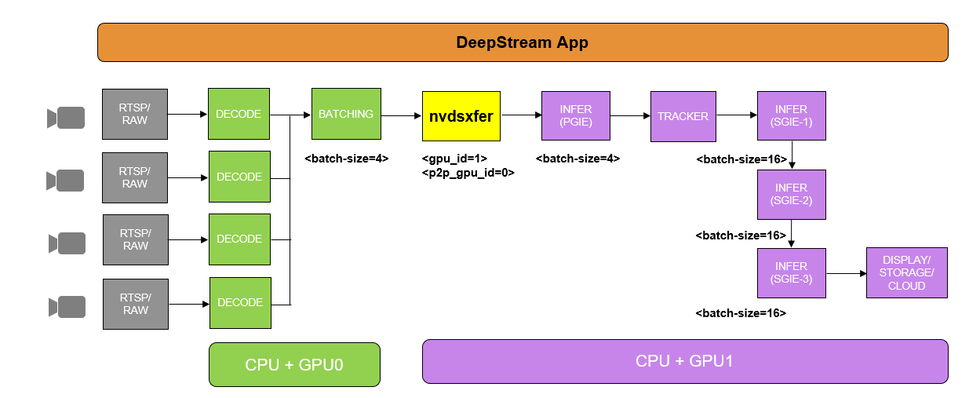Click the topmost RTSP/RAW source block
Image resolution: width=980 pixels, height=398 pixels.
135,115
